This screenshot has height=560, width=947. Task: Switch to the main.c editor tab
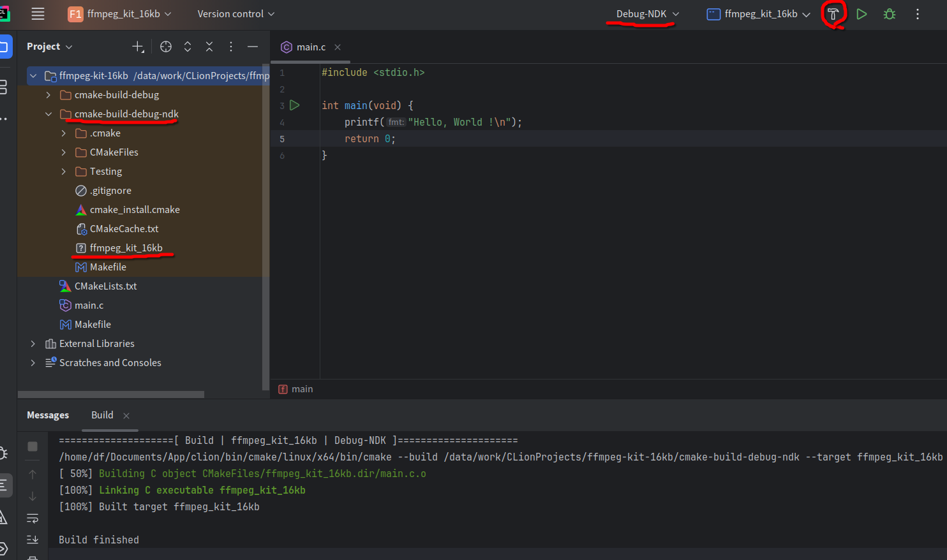[311, 47]
